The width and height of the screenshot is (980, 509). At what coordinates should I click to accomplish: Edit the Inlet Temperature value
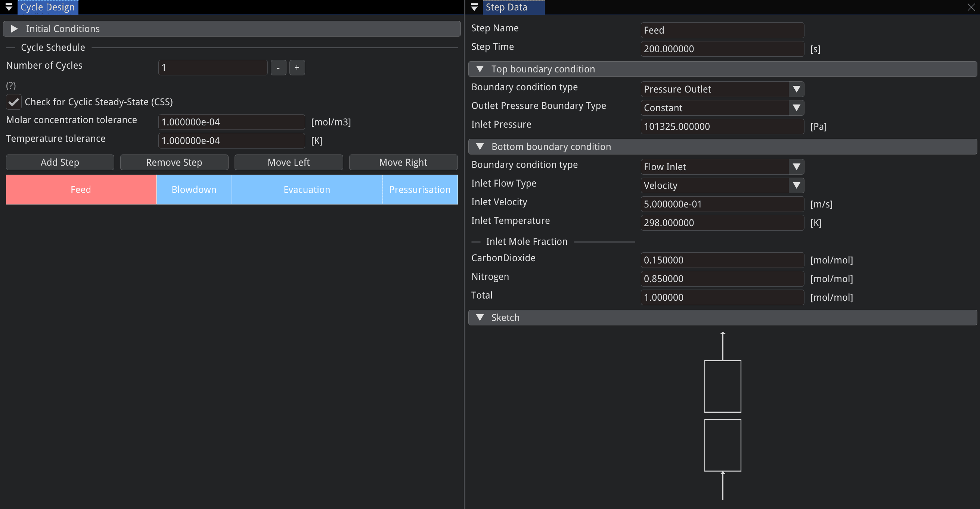pos(722,223)
